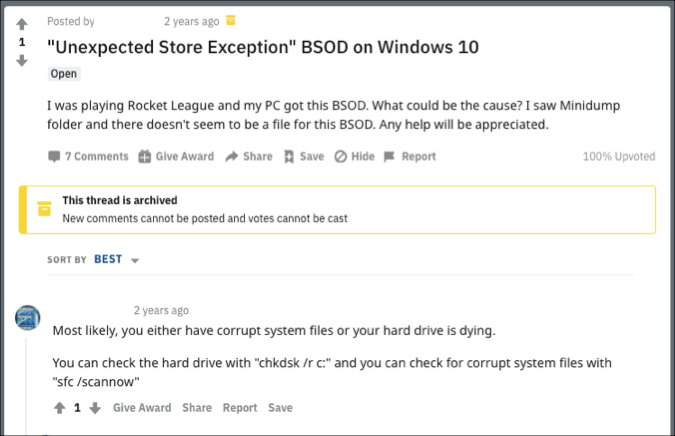This screenshot has width=675, height=436.
Task: Expand the Sort By Best dropdown
Action: coord(116,260)
